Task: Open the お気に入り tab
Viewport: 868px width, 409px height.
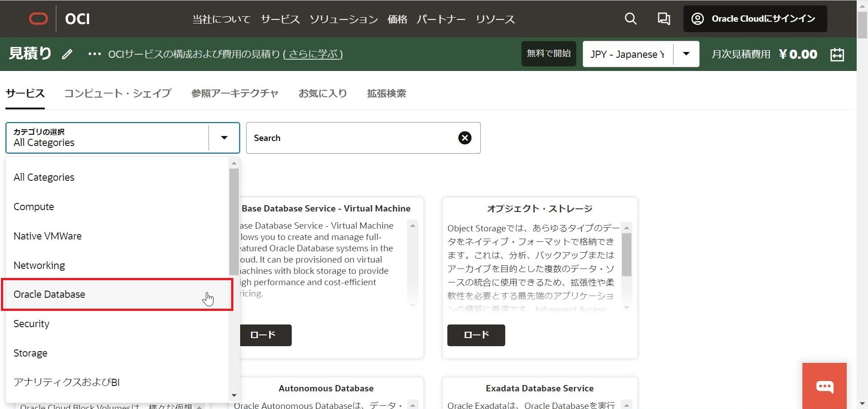Action: [x=323, y=94]
